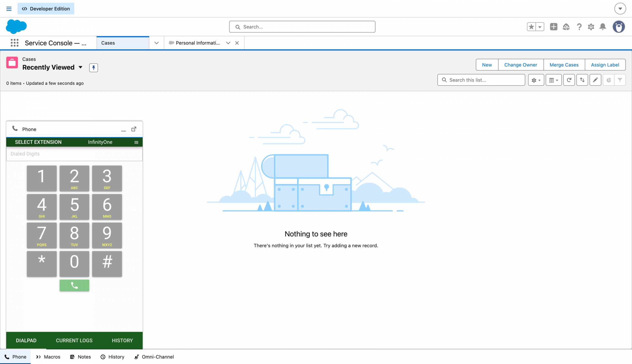Open the Help question mark
The width and height of the screenshot is (632, 364).
[x=579, y=27]
